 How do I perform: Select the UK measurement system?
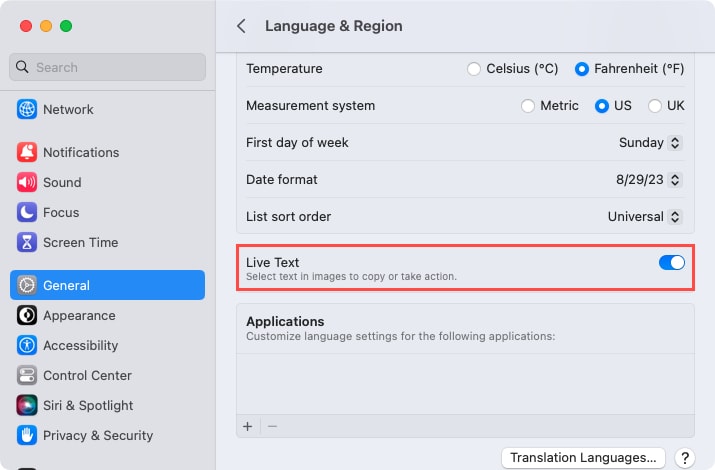point(655,106)
